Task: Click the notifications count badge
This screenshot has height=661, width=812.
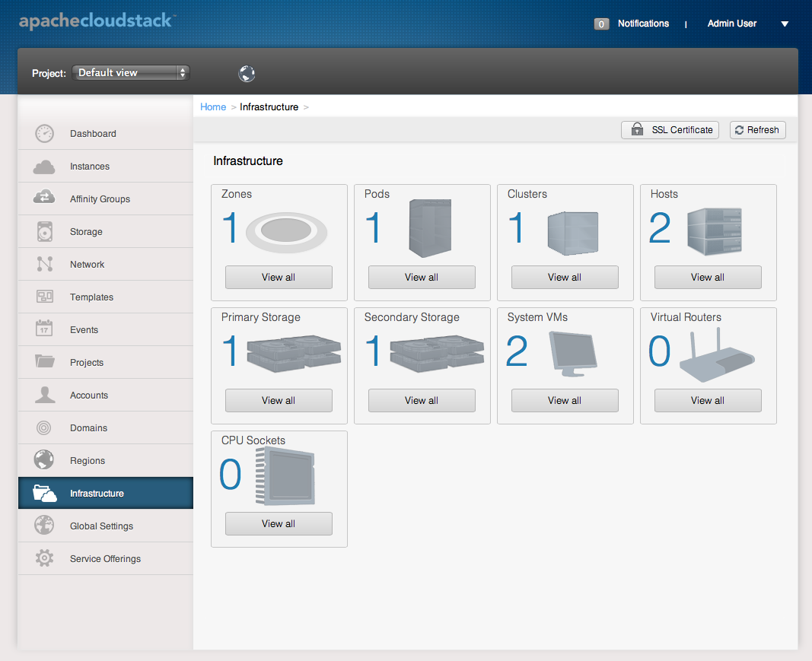Action: (x=601, y=24)
